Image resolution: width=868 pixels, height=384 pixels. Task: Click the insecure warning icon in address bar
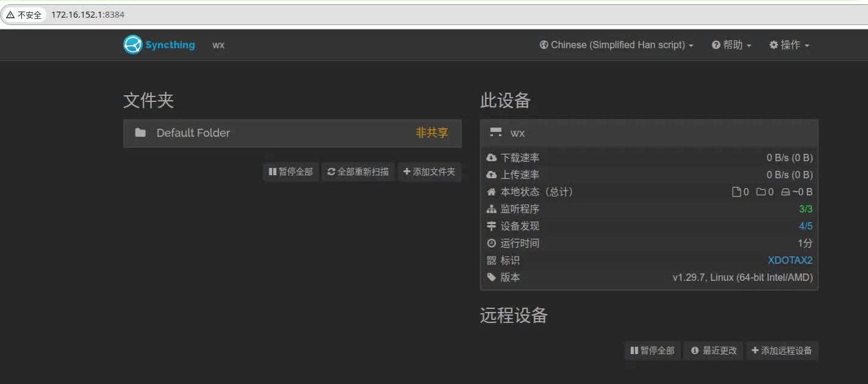10,15
